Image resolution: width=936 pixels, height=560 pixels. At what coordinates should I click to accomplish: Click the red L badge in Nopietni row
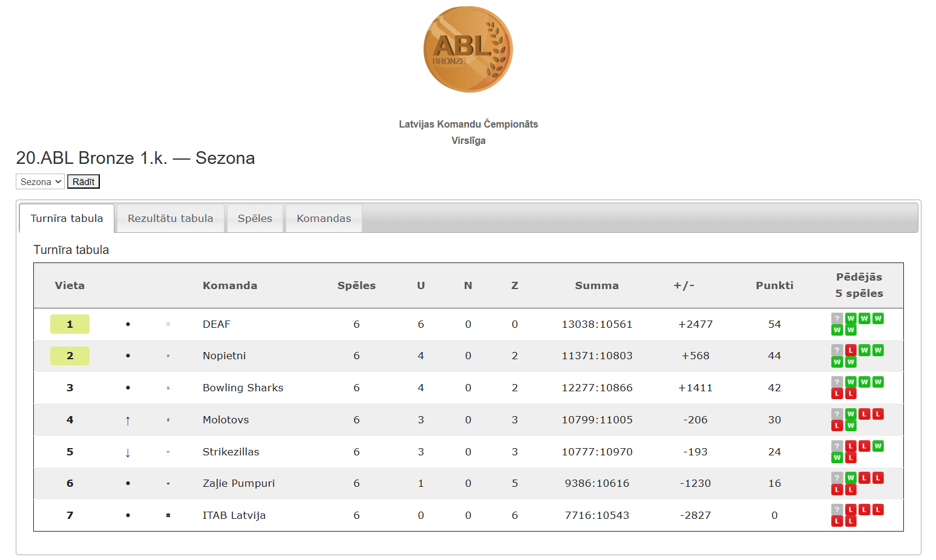click(851, 350)
